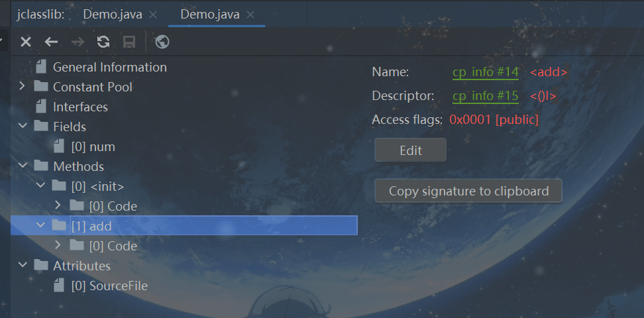Screen dimensions: 644x318
Task: Click Copy signature to clipboard button
Action: tap(468, 191)
